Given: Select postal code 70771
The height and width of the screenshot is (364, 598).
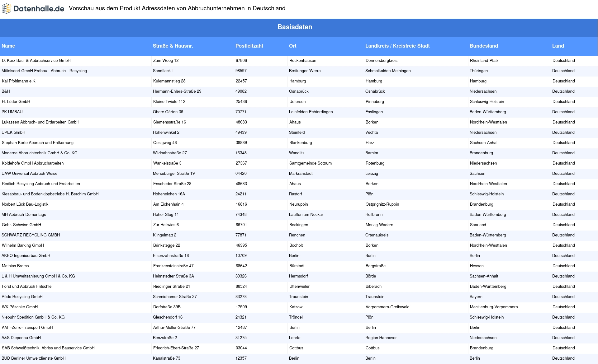Looking at the screenshot, I should pos(241,112).
